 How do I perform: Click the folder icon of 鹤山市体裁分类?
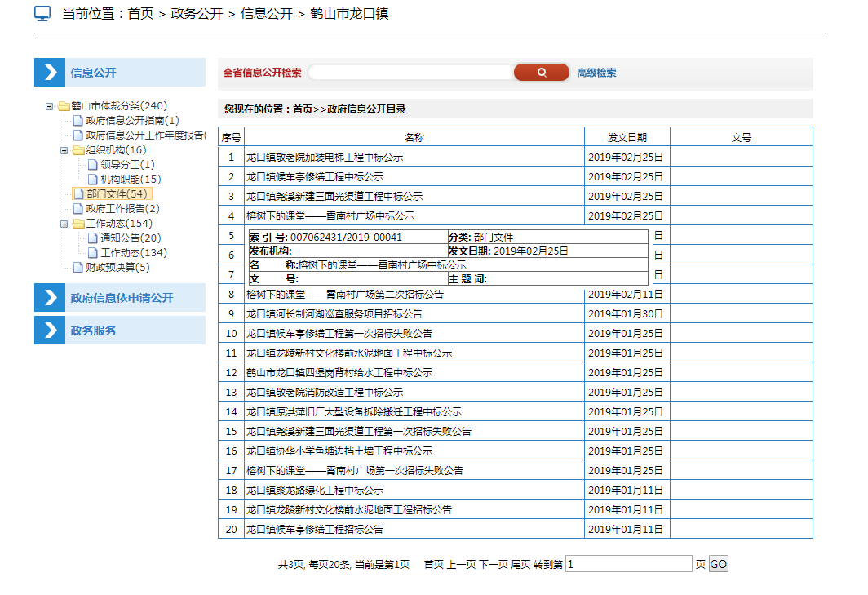pyautogui.click(x=63, y=106)
